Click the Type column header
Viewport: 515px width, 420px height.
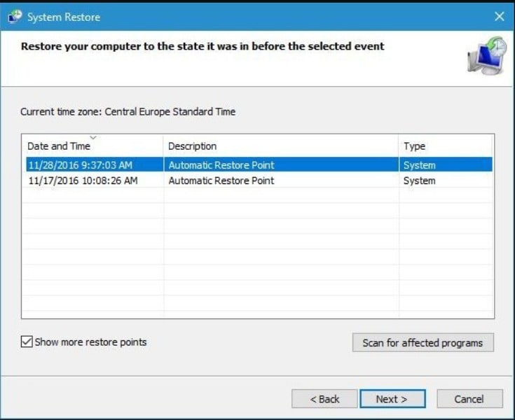446,146
